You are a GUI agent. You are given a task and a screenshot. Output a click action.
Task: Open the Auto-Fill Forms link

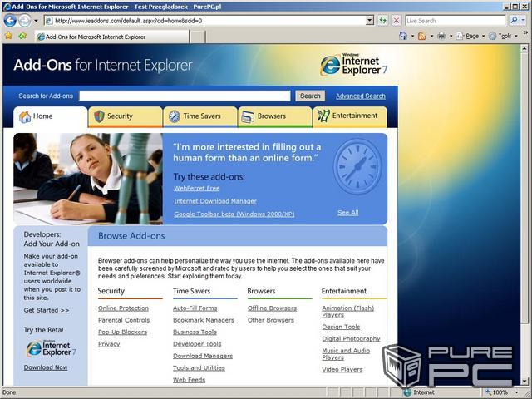[x=195, y=308]
